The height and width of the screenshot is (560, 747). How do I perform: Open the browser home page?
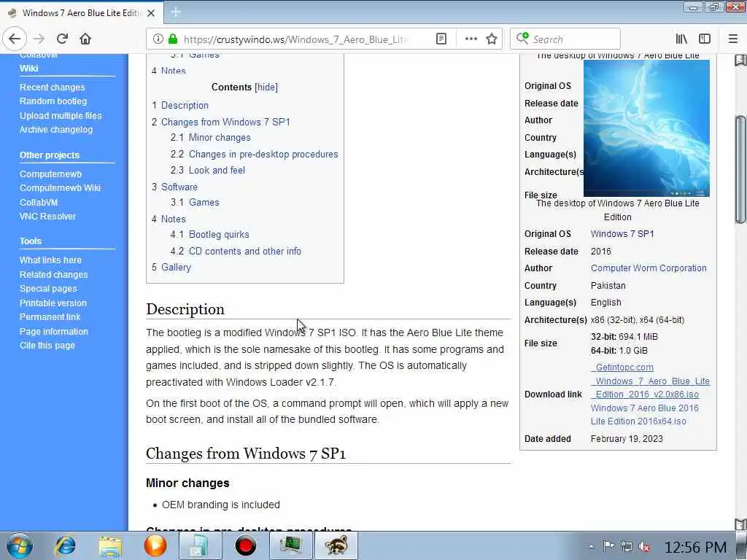point(85,39)
